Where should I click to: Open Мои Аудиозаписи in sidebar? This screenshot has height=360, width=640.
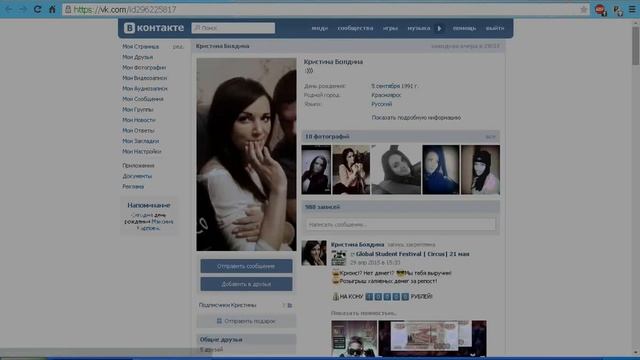144,89
